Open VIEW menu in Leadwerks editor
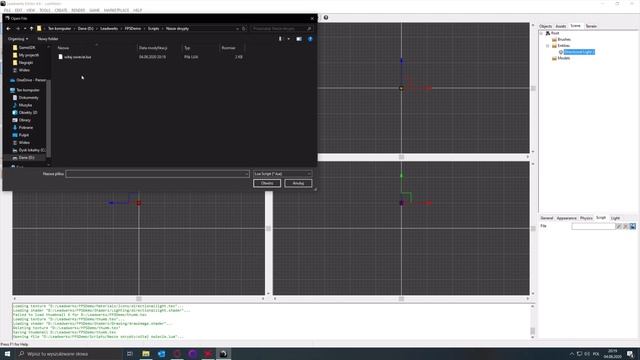This screenshot has width=640, height=360. [x=31, y=10]
